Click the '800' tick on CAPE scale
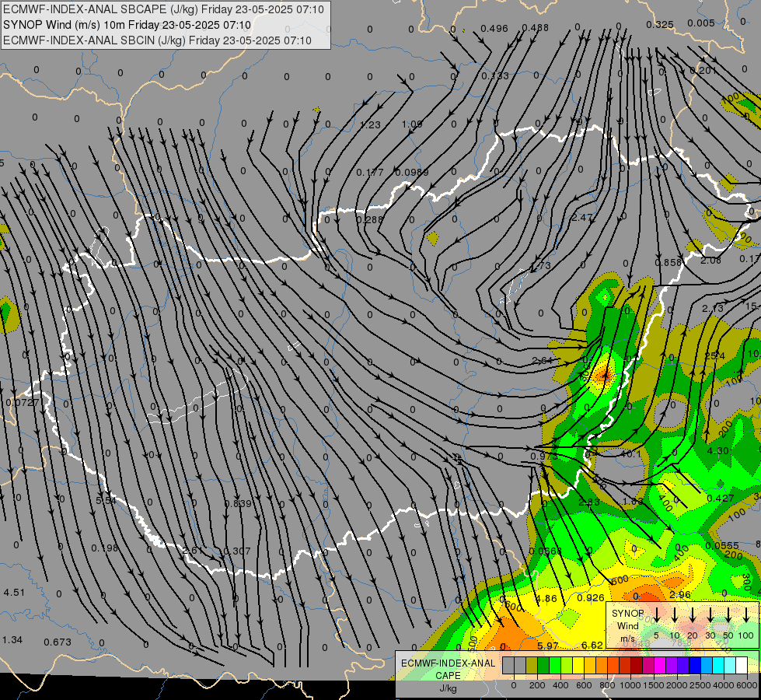The width and height of the screenshot is (761, 700). click(607, 685)
